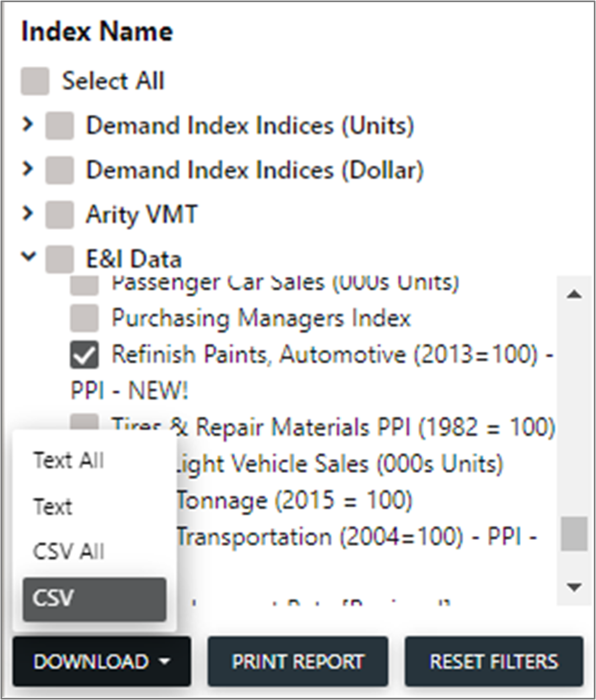
Task: Choose Text from download menu
Action: tap(53, 506)
